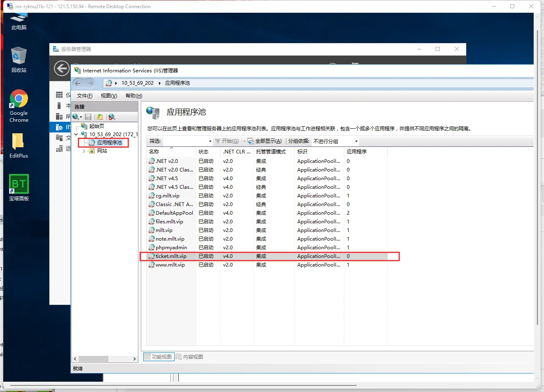Click the delete connection icon in the 连接 toolbar
Image resolution: width=544 pixels, height=392 pixels.
pyautogui.click(x=112, y=117)
